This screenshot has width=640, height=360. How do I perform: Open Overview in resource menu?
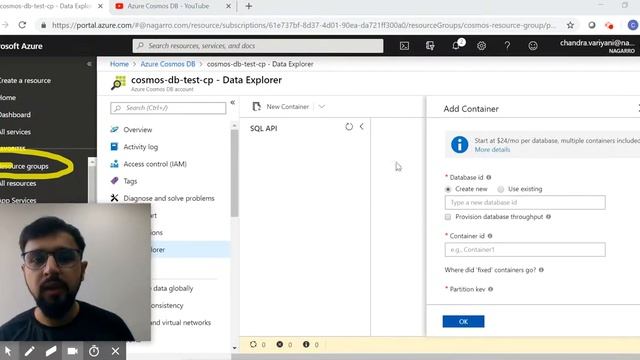click(x=138, y=129)
